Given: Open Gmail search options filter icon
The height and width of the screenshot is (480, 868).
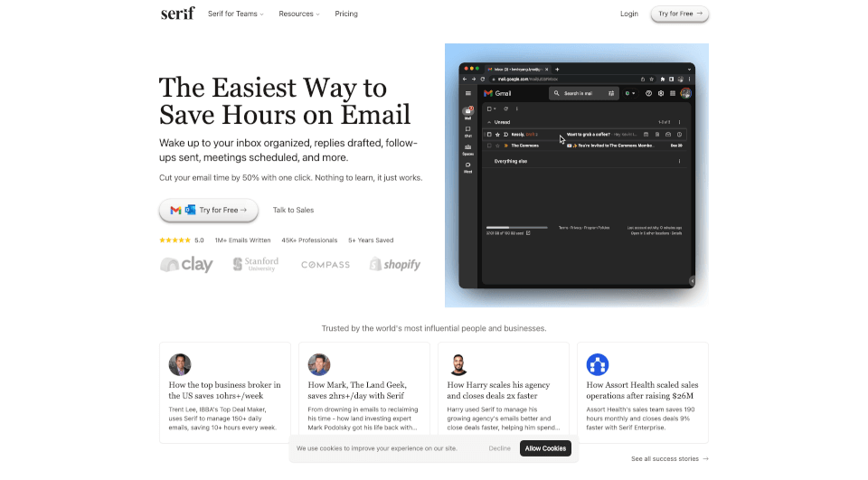Looking at the screenshot, I should coord(611,93).
